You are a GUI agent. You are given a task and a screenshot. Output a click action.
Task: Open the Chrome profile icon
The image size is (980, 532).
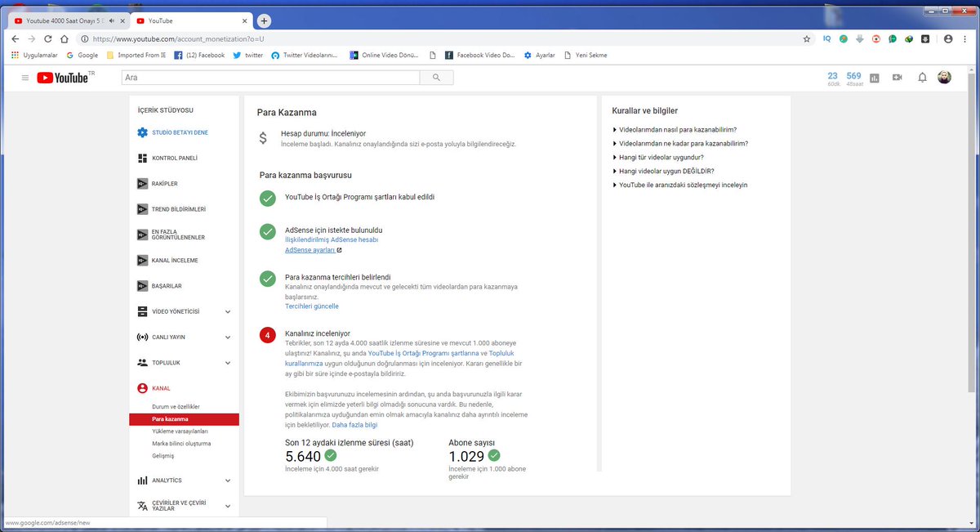pyautogui.click(x=948, y=38)
